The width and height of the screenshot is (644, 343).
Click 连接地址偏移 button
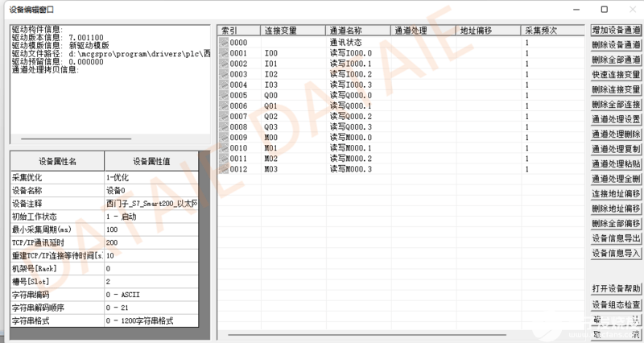[616, 193]
